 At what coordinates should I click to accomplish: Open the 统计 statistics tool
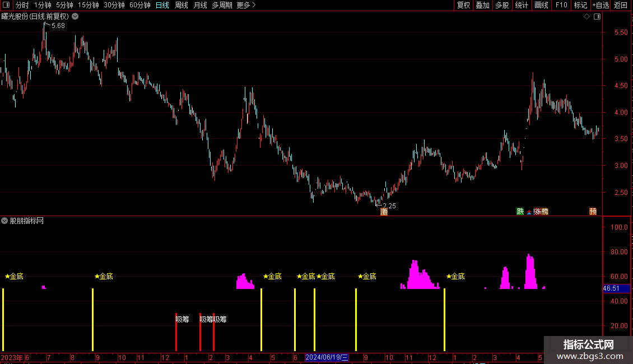522,5
